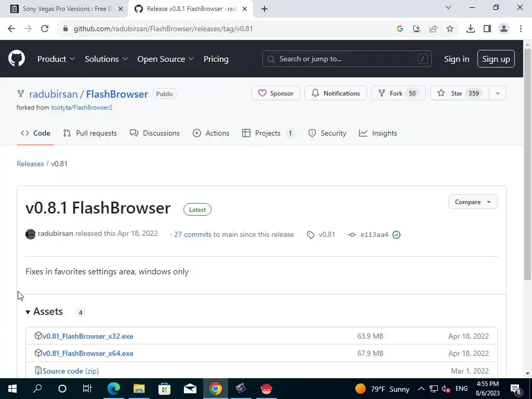Open the Code tab

pos(36,134)
